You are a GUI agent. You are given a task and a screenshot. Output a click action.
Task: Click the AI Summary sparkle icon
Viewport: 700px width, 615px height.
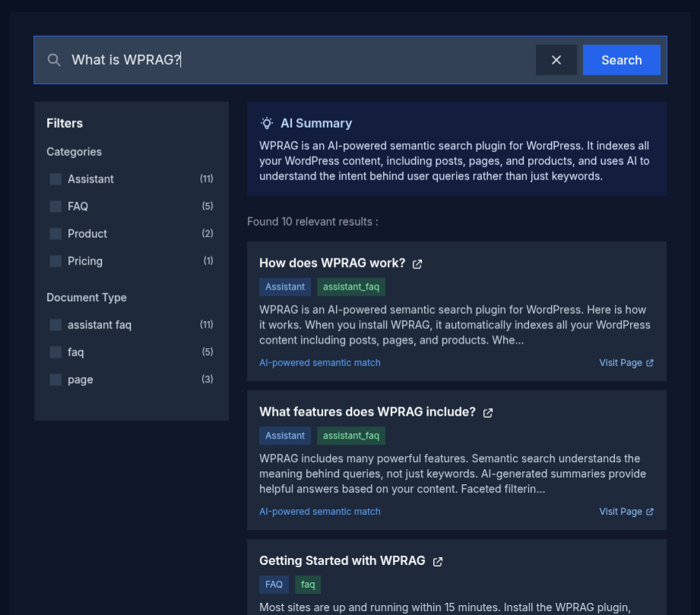(266, 123)
